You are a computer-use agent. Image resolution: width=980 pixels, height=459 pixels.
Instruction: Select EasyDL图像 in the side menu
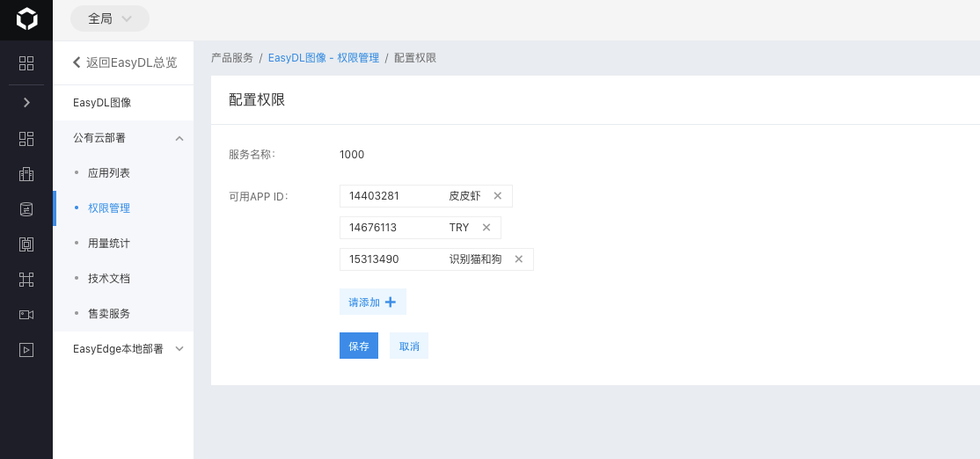point(102,102)
